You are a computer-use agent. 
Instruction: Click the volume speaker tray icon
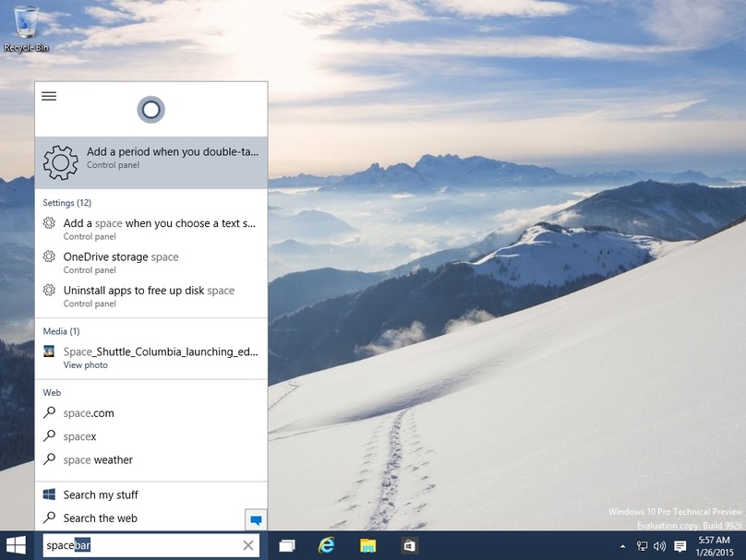[x=659, y=546]
